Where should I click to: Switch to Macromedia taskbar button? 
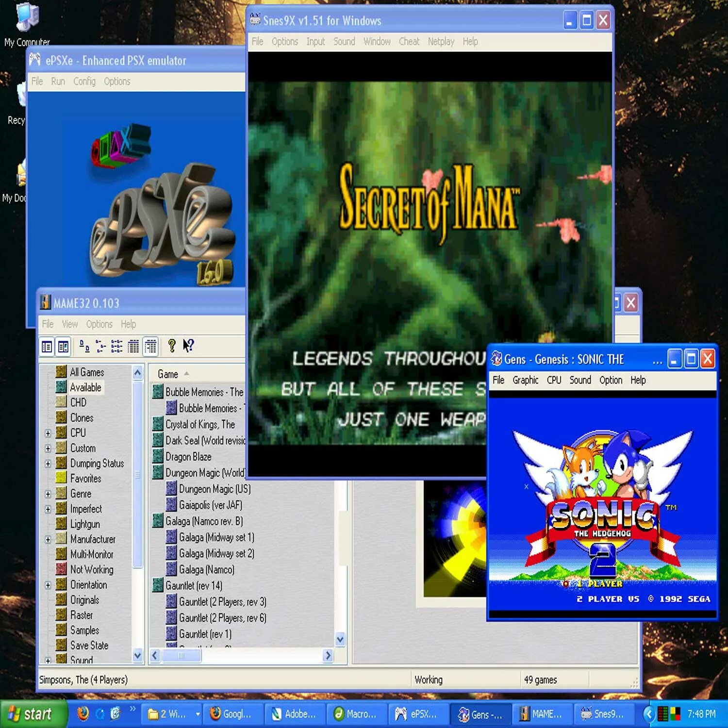[x=357, y=714]
